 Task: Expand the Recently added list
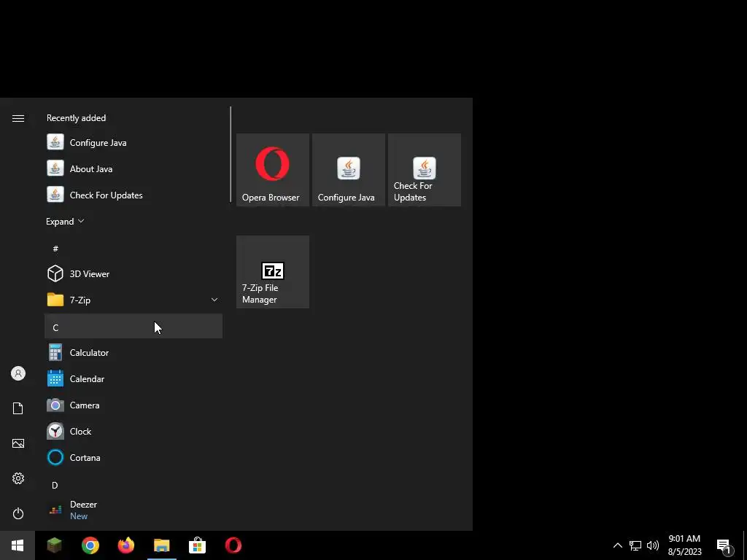65,222
